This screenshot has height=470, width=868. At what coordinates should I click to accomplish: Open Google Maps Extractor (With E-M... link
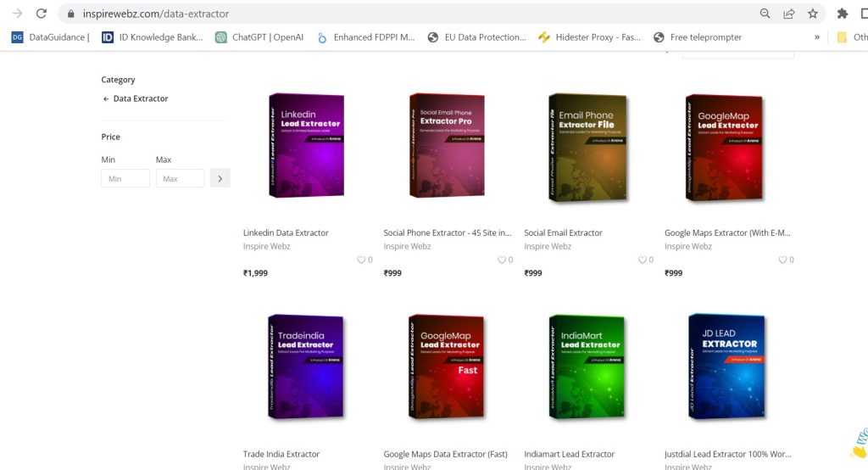click(727, 232)
